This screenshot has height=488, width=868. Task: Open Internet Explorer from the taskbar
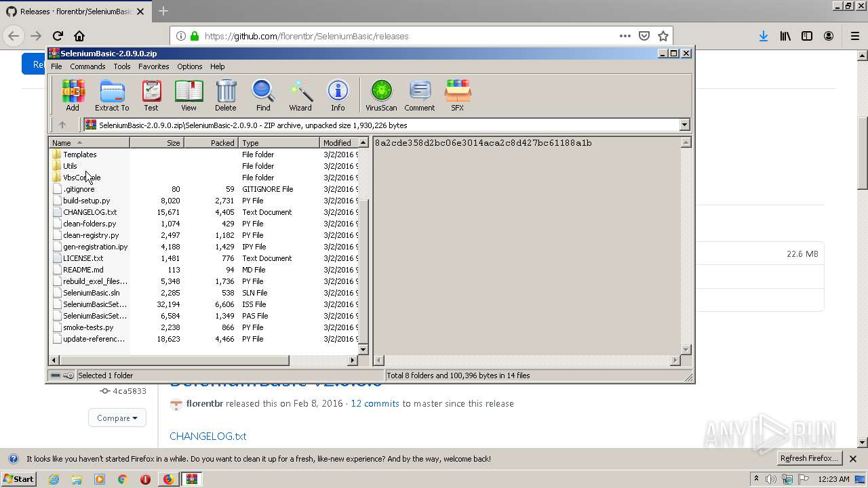(x=54, y=479)
